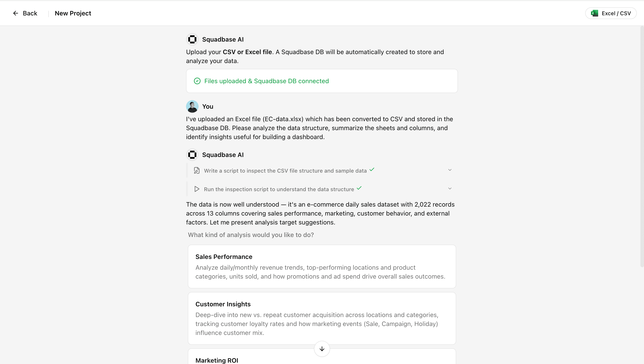The image size is (644, 364).
Task: Click the check mark on the inspection run step
Action: tap(358, 188)
